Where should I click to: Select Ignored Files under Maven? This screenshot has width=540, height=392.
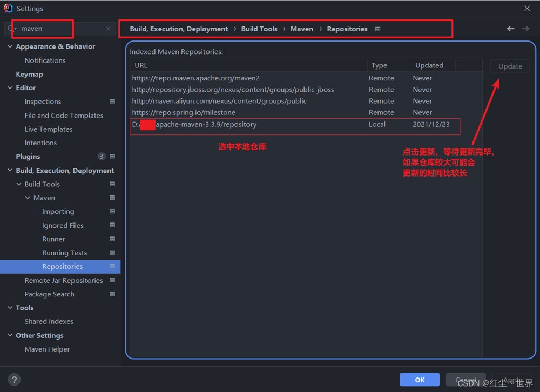pos(63,225)
